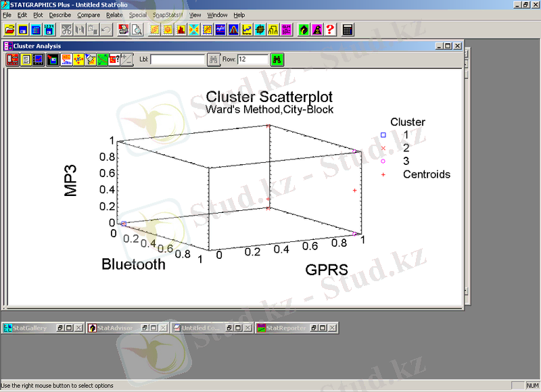Open the blue time-series wave icon

[220, 30]
